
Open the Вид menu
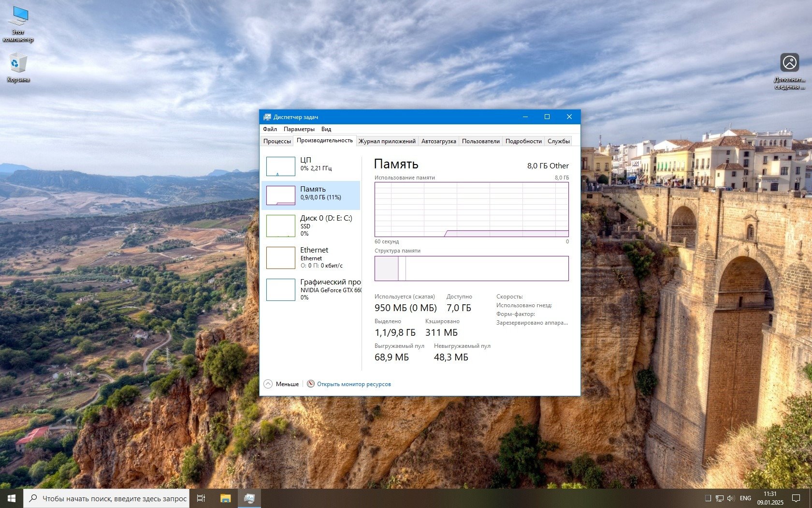click(x=326, y=129)
